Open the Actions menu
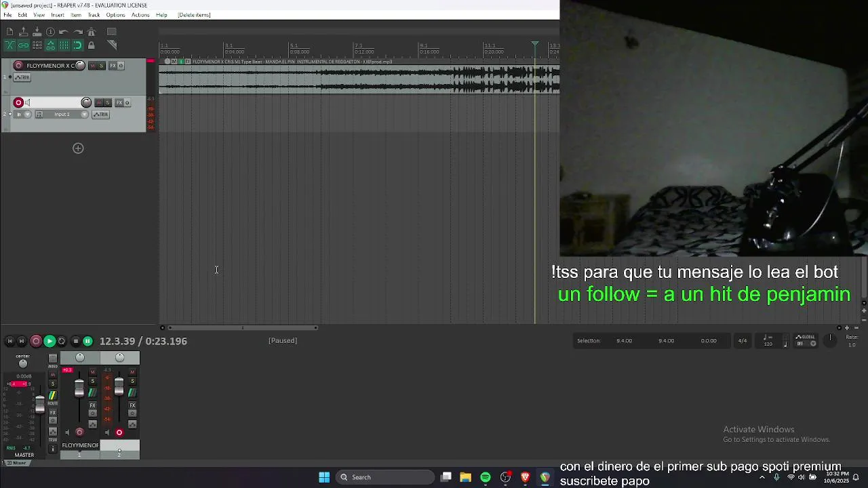 click(140, 15)
